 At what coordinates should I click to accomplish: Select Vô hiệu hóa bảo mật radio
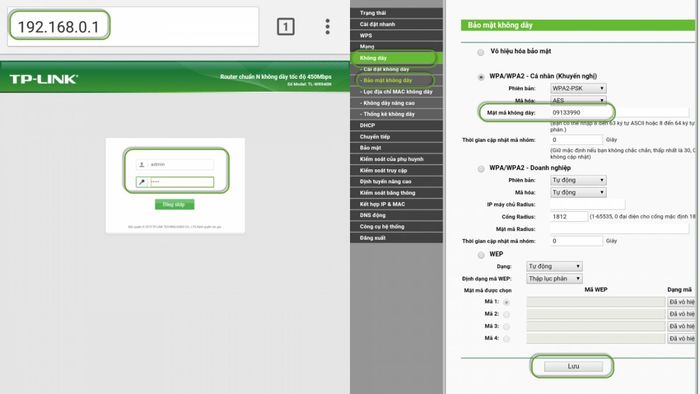(x=481, y=52)
